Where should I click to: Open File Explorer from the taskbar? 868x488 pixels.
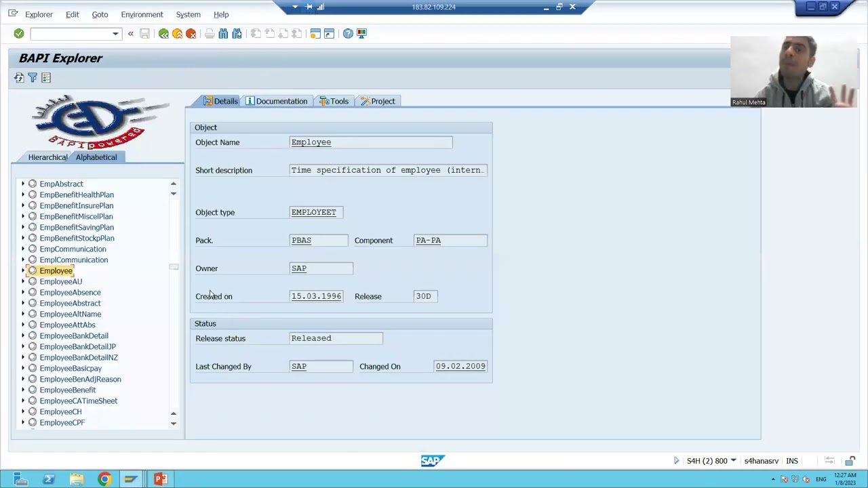click(76, 479)
